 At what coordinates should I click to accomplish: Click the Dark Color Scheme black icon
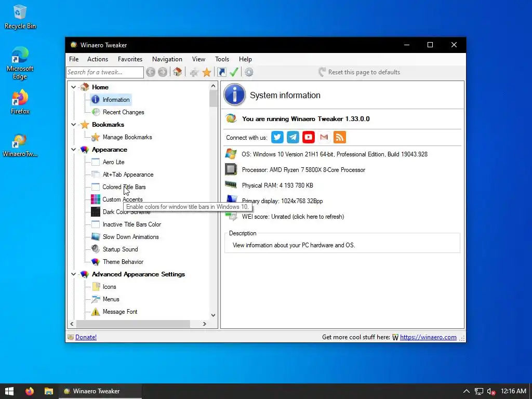96,212
